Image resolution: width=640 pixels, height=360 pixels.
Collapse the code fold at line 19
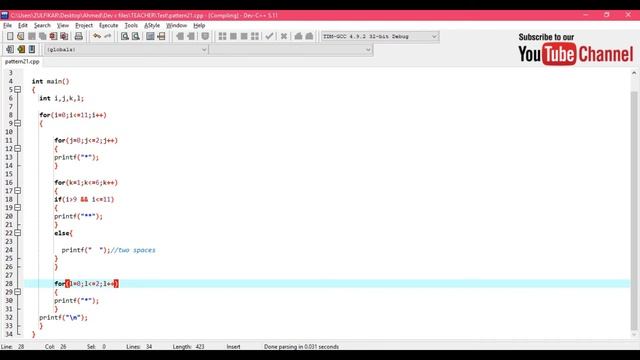click(18, 207)
